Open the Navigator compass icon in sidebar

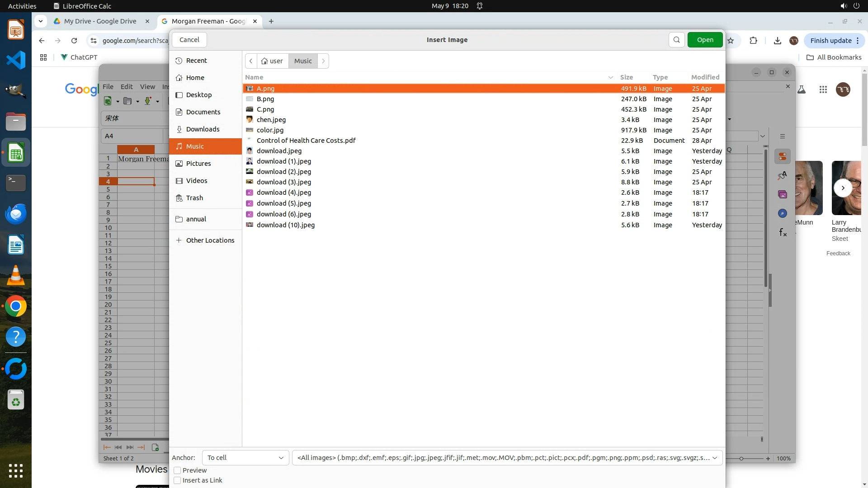point(783,214)
